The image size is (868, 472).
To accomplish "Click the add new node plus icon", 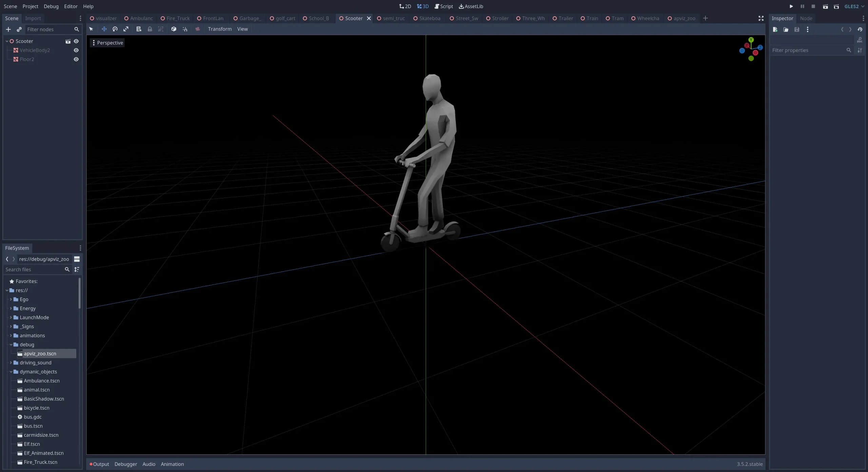I will 8,29.
